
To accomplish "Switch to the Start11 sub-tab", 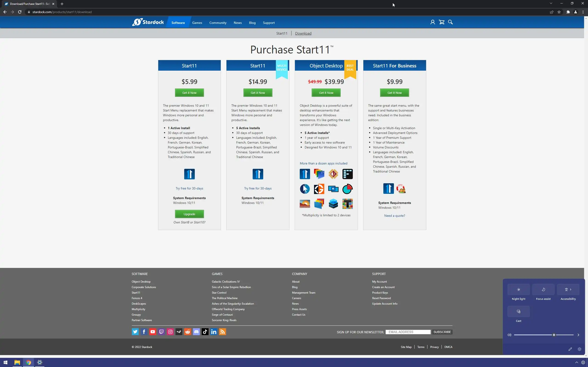I will coord(282,33).
